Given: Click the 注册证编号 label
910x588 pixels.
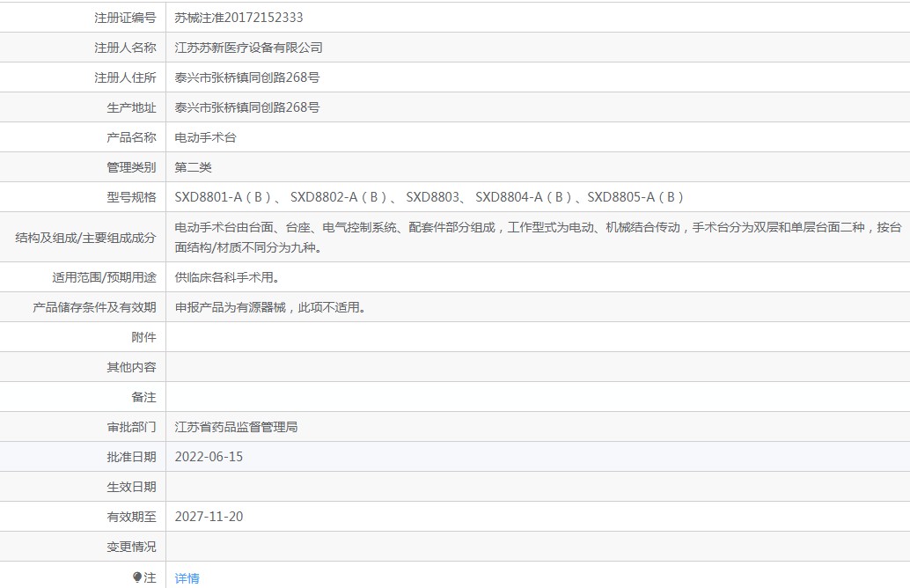Looking at the screenshot, I should tap(125, 18).
